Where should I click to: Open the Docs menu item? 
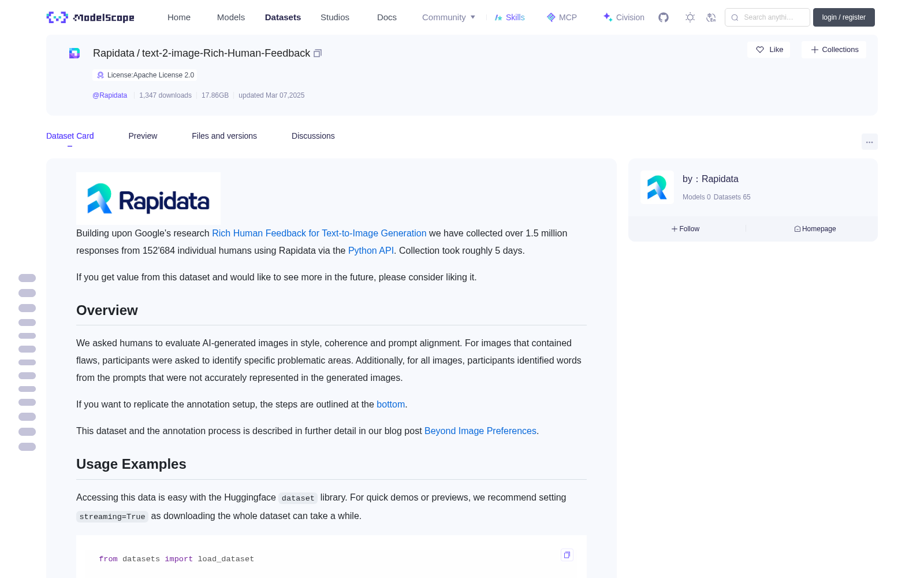(387, 17)
